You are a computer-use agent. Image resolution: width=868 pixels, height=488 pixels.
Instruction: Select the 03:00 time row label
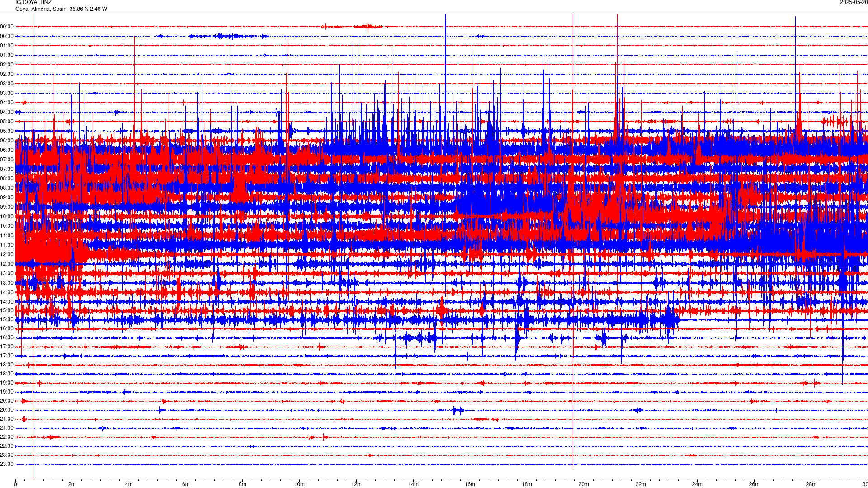pyautogui.click(x=7, y=84)
